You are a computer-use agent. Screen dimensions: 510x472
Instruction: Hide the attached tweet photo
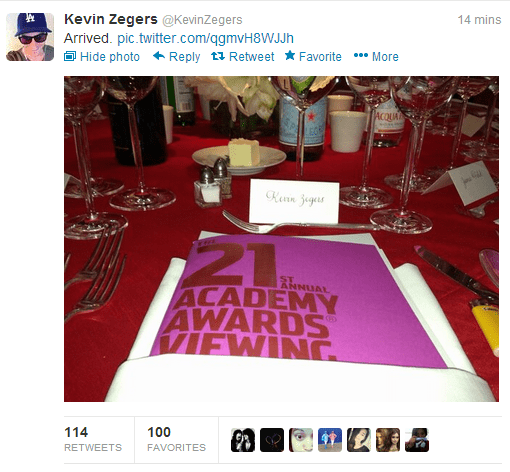point(102,57)
